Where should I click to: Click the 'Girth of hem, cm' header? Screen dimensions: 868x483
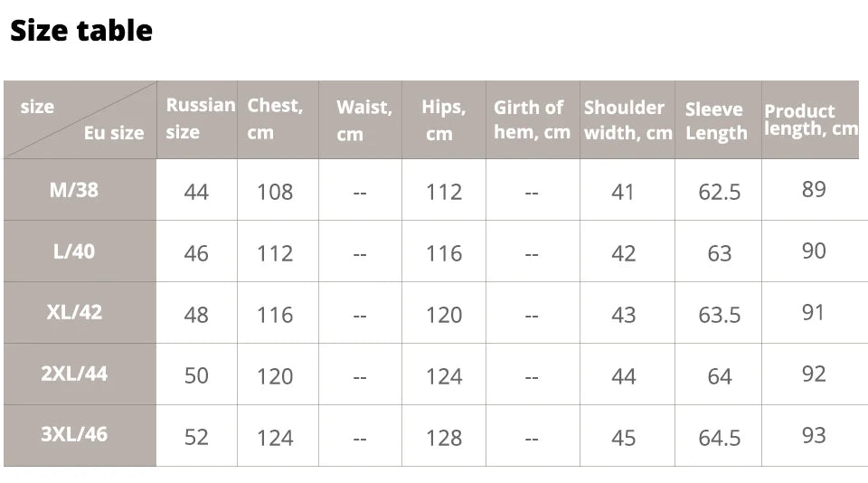532,119
